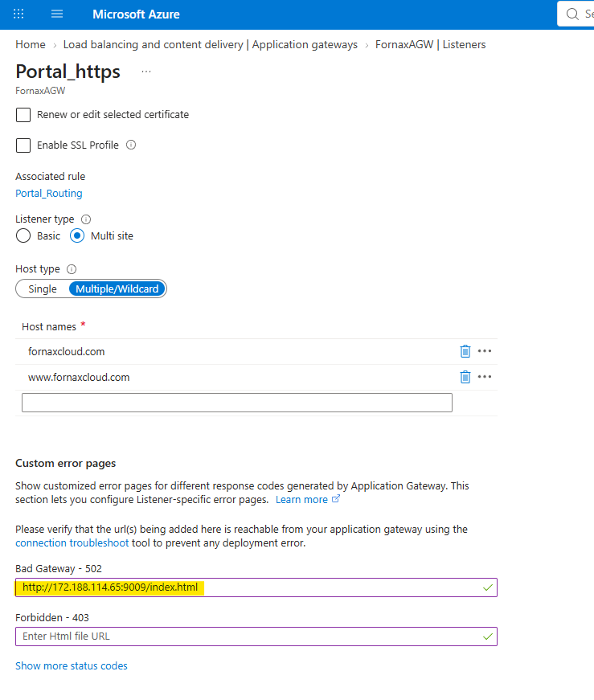Show info for Listener type
594x700 pixels.
(x=86, y=219)
